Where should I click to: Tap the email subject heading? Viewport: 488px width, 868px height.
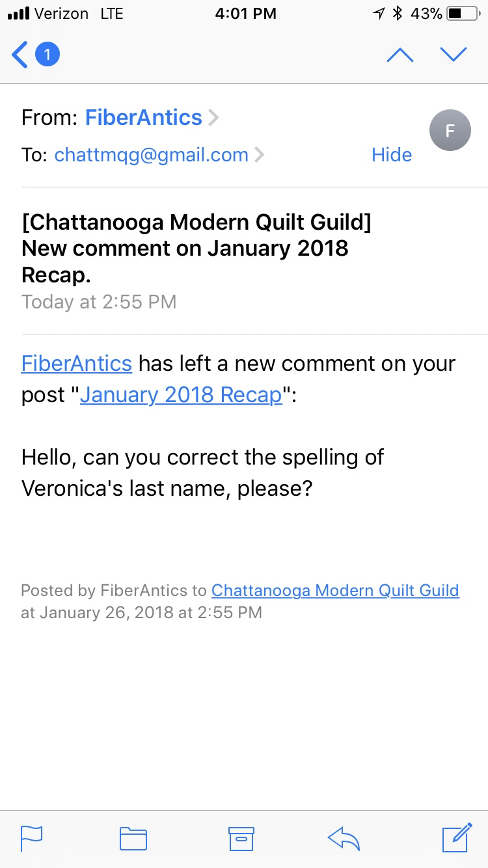point(196,249)
